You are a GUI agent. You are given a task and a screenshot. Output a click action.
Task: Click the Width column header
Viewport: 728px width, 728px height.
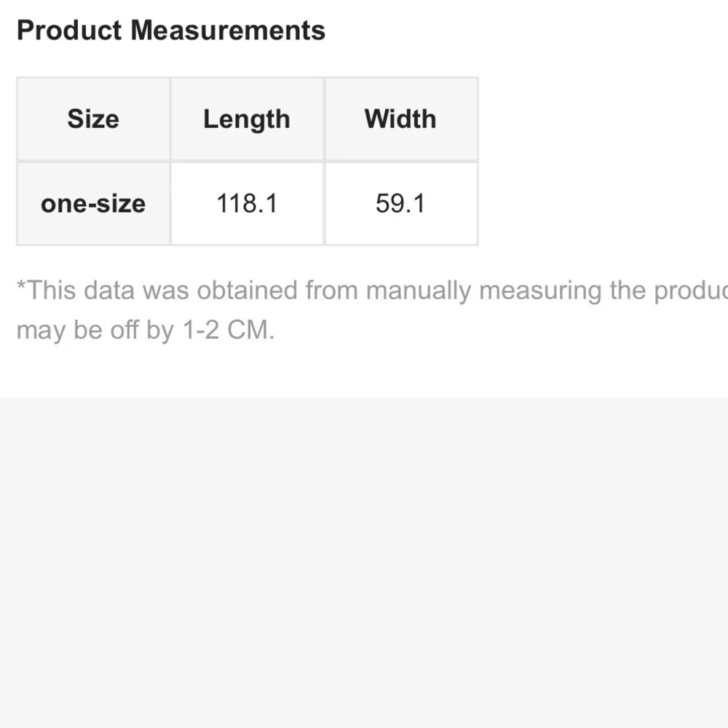400,119
